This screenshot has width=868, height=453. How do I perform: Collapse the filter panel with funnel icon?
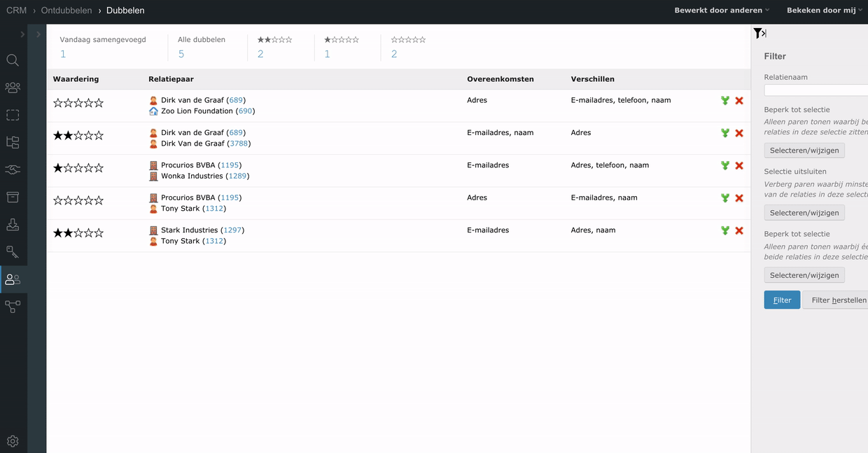pyautogui.click(x=759, y=34)
